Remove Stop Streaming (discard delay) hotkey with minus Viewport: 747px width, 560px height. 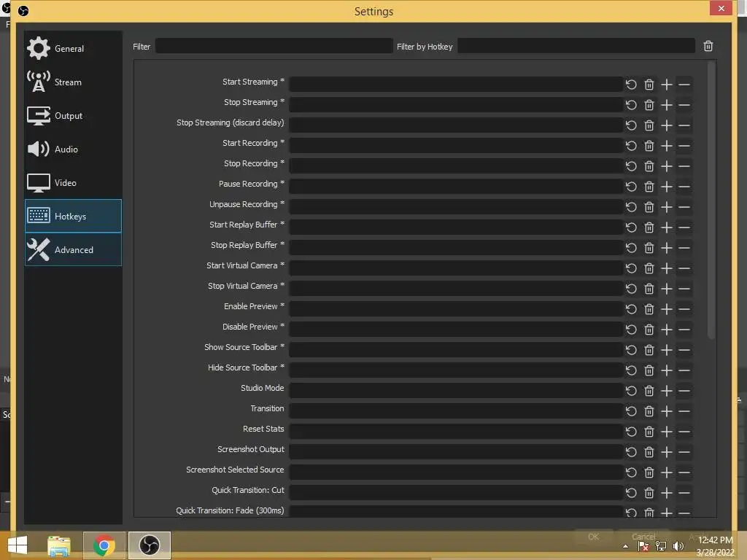(x=684, y=125)
